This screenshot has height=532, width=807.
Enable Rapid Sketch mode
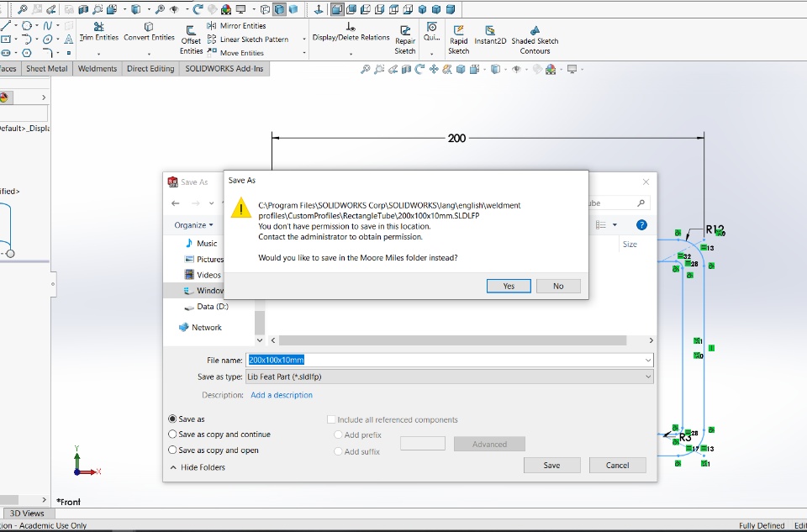tap(458, 40)
